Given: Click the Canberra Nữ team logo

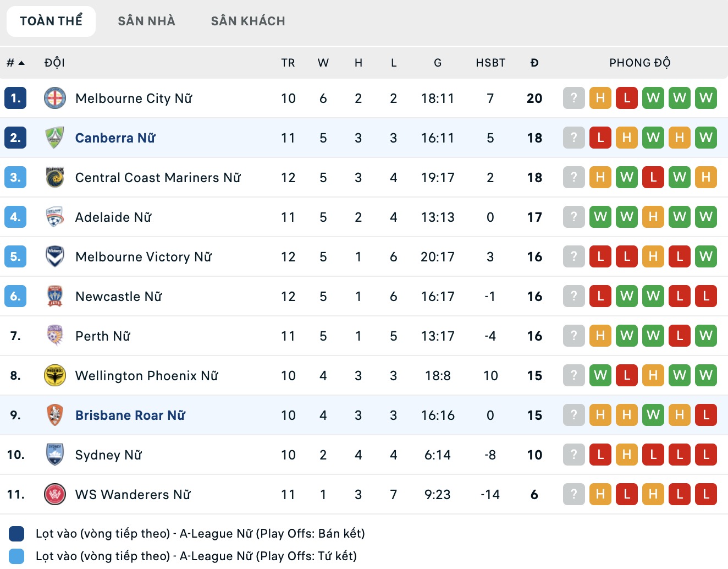Looking at the screenshot, I should tap(55, 138).
